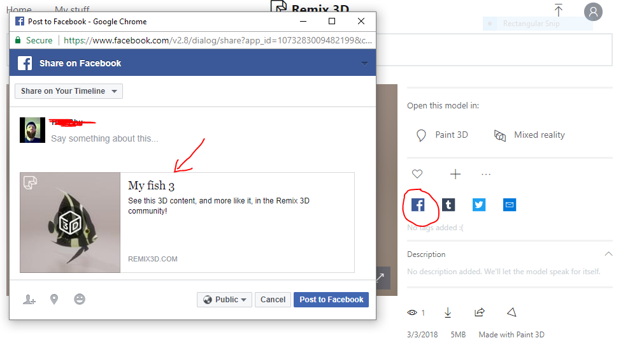Viewport: 644px width, 352px height.
Task: Open model in Paint 3D
Action: pos(442,135)
